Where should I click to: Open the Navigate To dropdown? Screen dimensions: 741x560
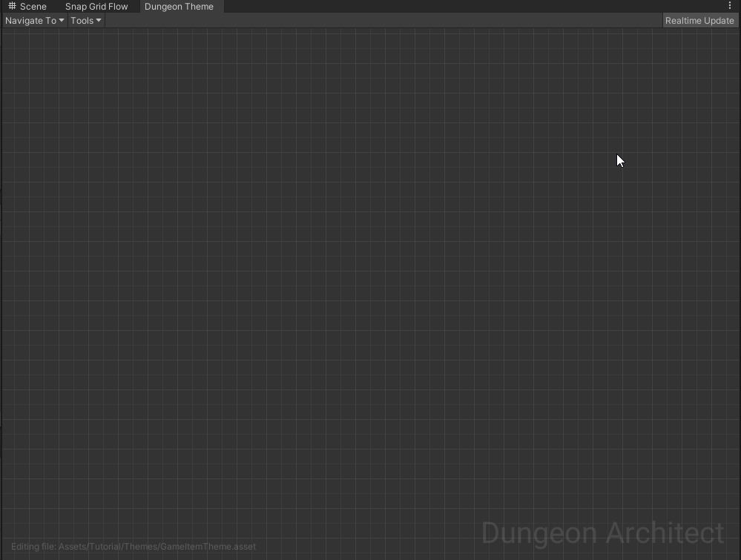point(35,20)
